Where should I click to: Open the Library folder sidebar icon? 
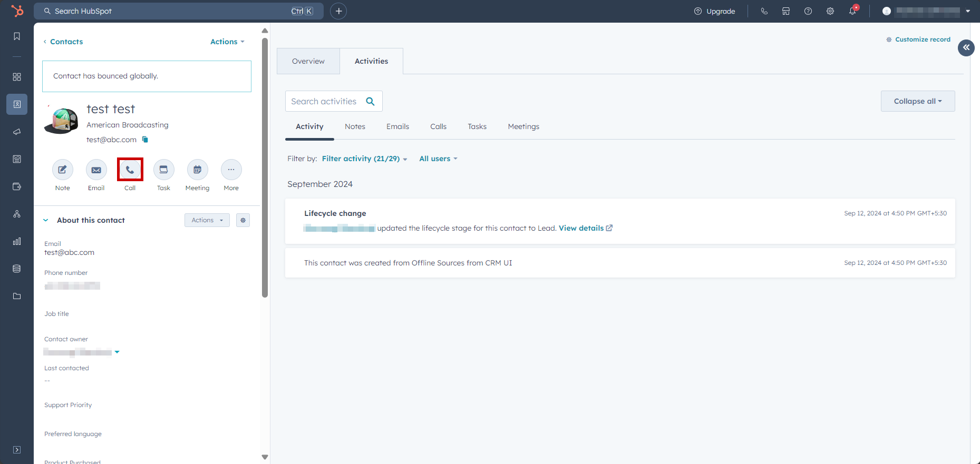[17, 296]
